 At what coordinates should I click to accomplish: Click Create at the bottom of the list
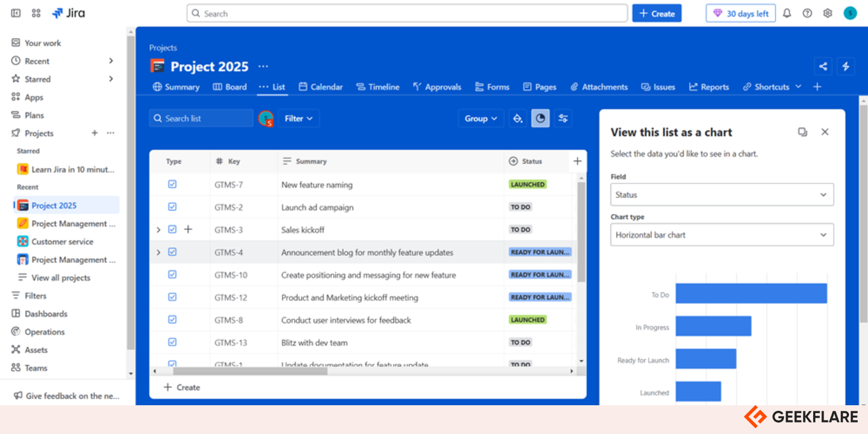point(182,387)
